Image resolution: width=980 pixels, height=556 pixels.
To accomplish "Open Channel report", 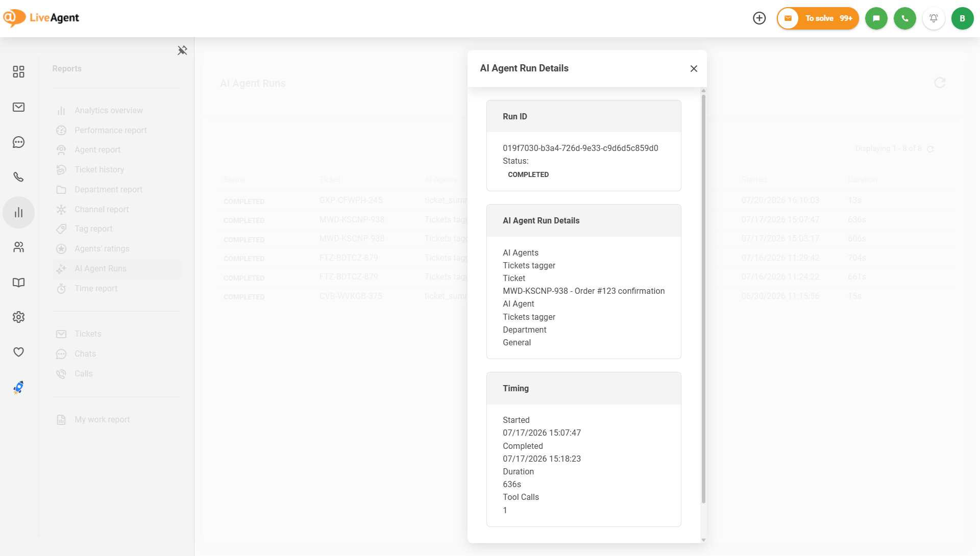I will [x=117, y=210].
